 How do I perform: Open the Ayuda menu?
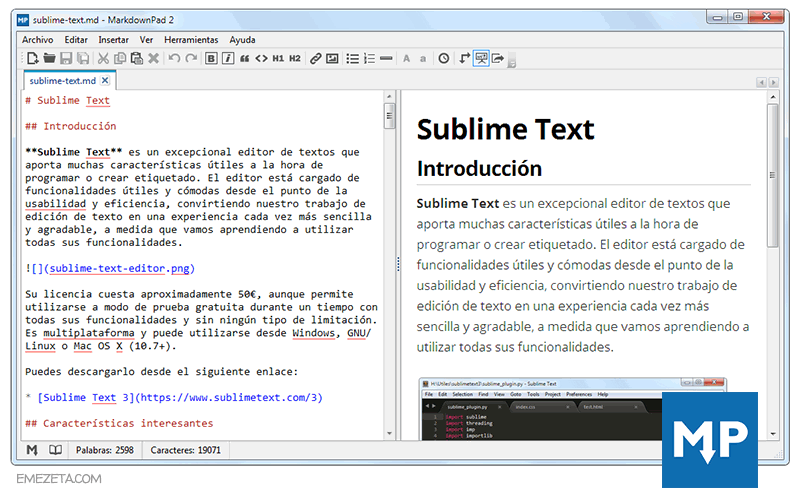pyautogui.click(x=242, y=40)
